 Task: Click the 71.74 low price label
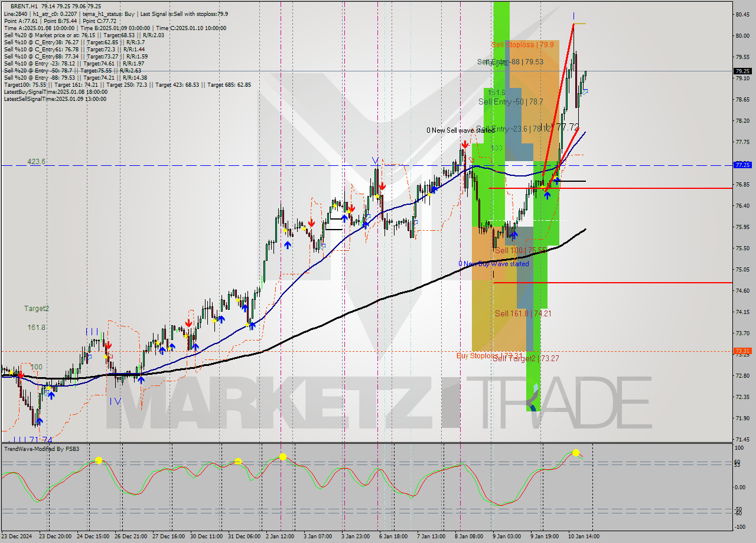(x=41, y=440)
